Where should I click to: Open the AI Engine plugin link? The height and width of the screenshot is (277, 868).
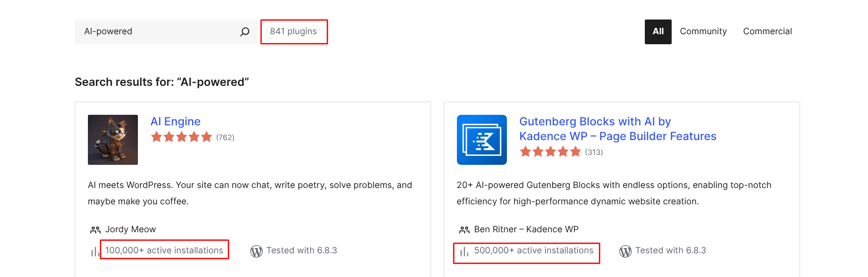(x=175, y=122)
